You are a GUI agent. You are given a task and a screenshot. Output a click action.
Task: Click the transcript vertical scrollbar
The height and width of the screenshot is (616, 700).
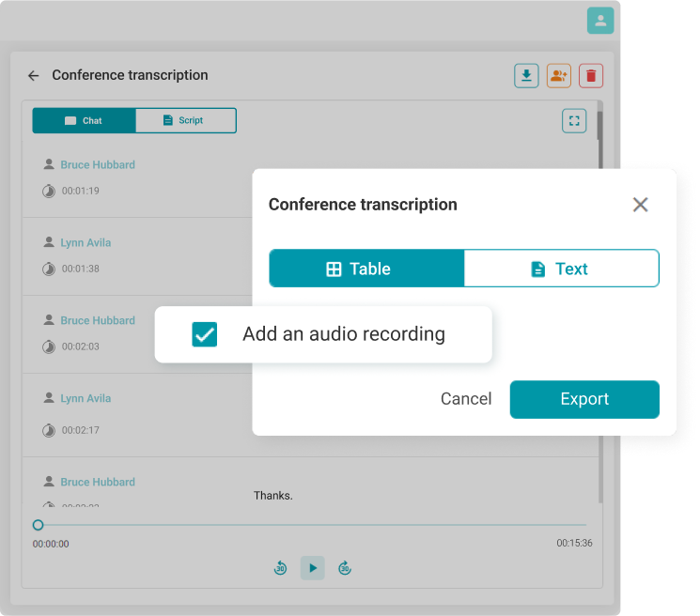click(600, 127)
